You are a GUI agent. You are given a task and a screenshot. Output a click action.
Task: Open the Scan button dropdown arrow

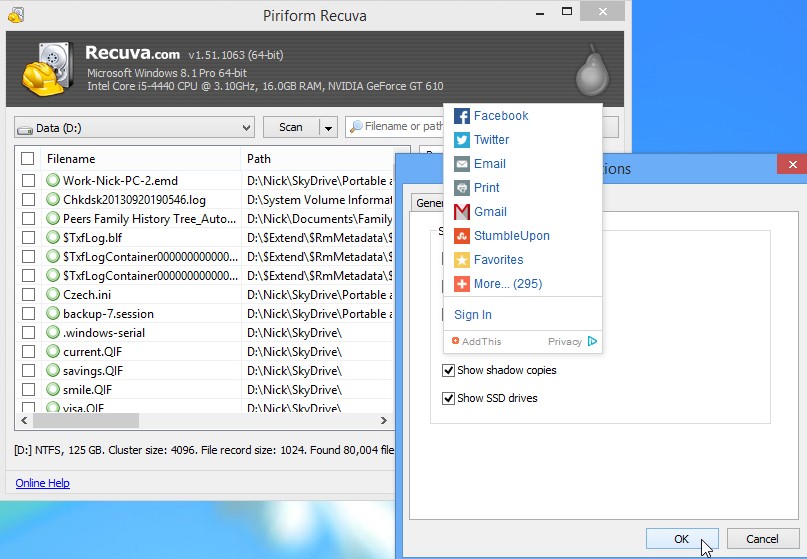(x=328, y=128)
